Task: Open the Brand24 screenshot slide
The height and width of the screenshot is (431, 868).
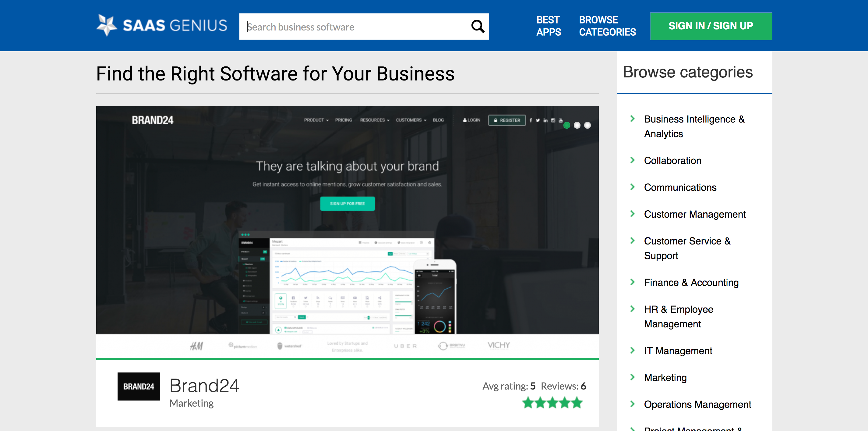Action: tap(347, 232)
